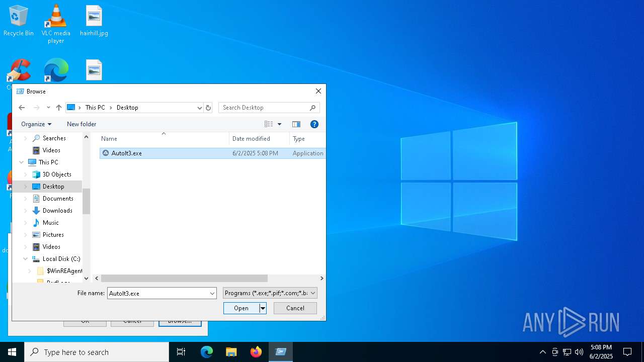644x362 pixels.
Task: Select Pictures folder in tree
Action: (53, 235)
